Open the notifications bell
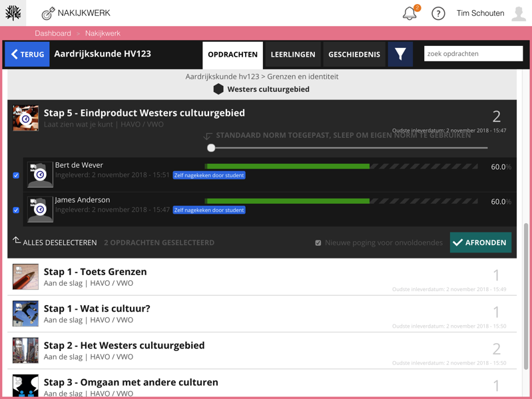 409,14
